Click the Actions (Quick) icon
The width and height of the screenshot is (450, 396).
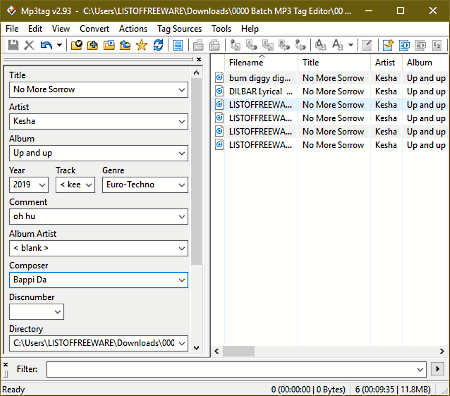point(338,45)
